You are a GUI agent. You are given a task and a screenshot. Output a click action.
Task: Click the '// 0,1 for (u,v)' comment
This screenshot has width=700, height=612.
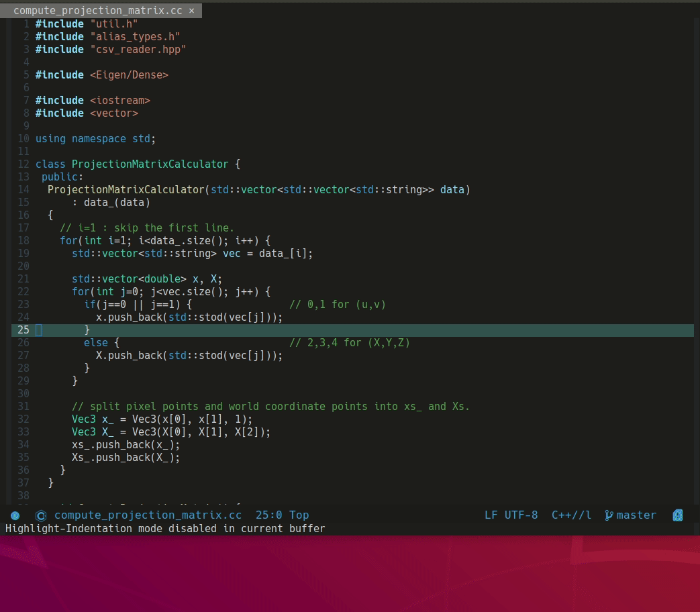pos(338,305)
